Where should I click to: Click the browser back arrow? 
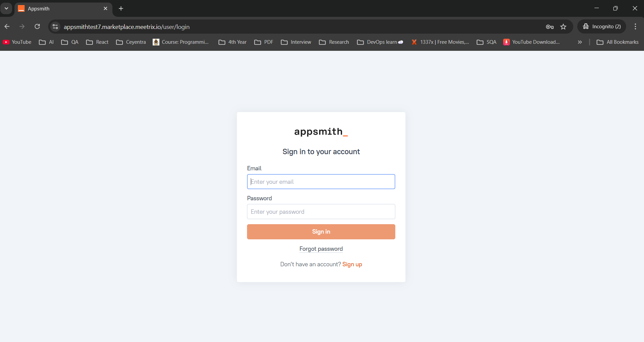tap(7, 27)
